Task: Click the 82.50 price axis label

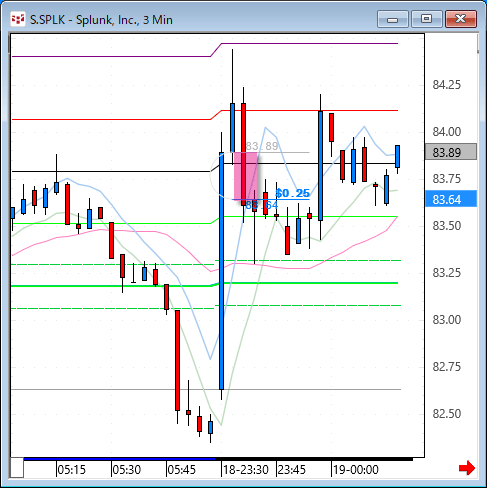Action: click(x=447, y=414)
